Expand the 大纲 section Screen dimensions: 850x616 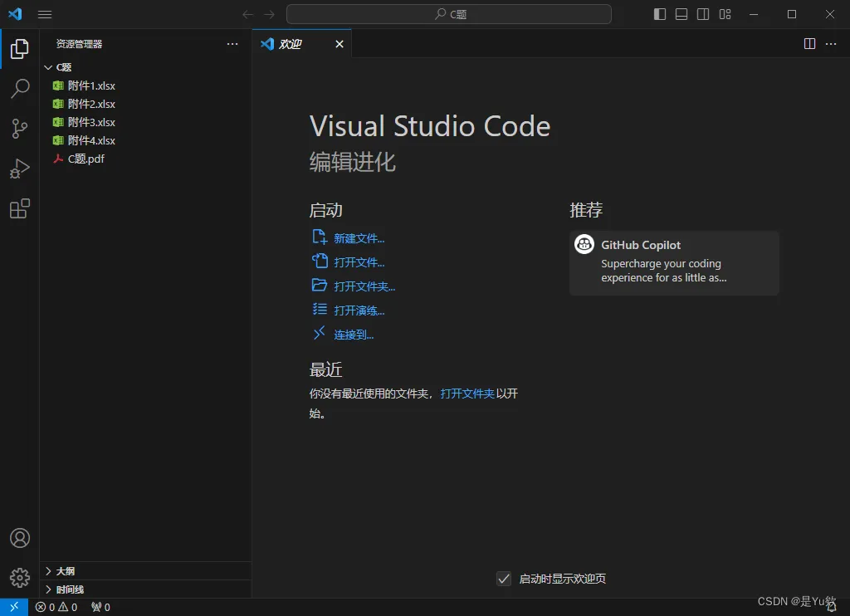(145, 571)
